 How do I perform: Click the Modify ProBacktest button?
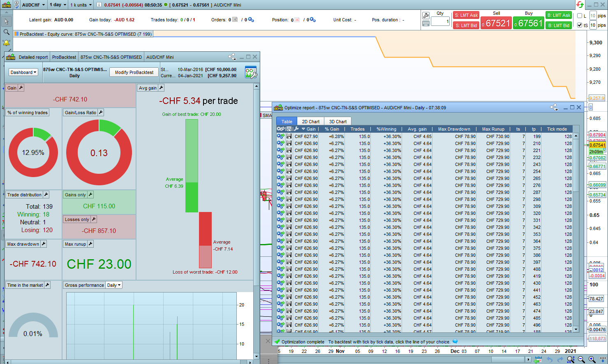point(134,72)
